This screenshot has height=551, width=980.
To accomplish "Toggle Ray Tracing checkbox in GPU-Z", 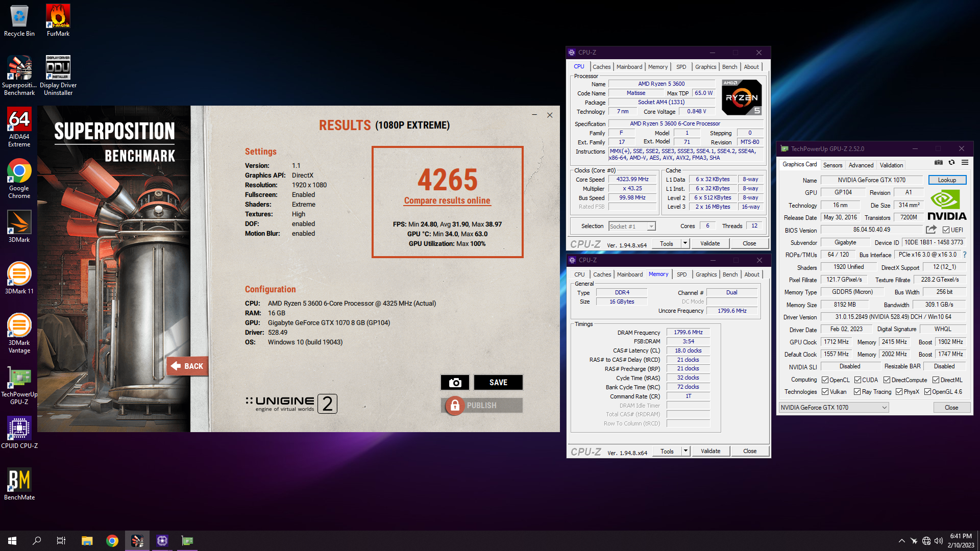I will point(857,392).
